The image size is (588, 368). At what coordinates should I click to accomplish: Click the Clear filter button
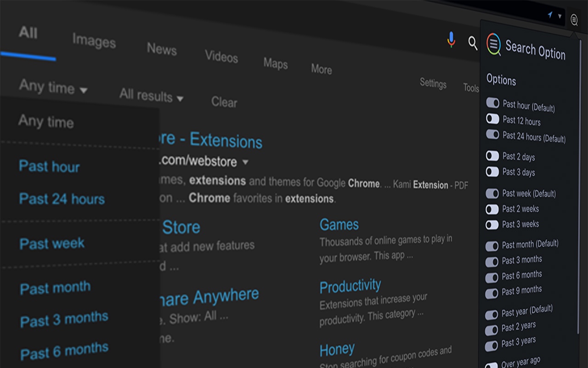point(224,102)
